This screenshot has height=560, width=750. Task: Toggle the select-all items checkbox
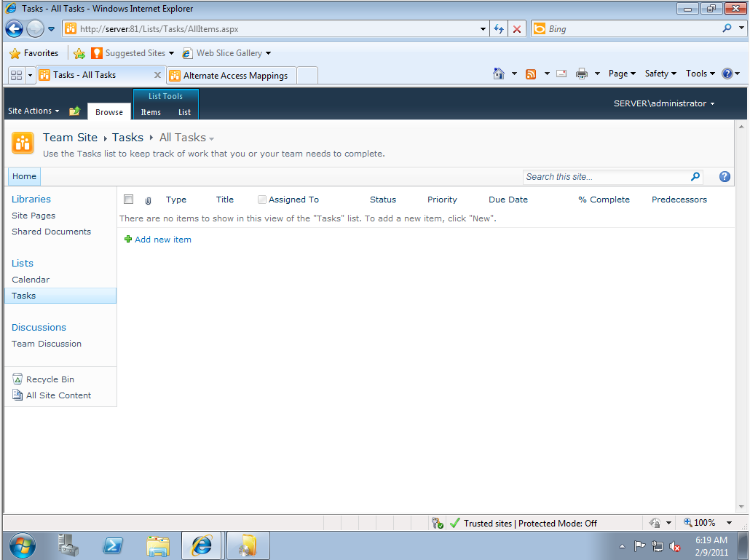(129, 200)
